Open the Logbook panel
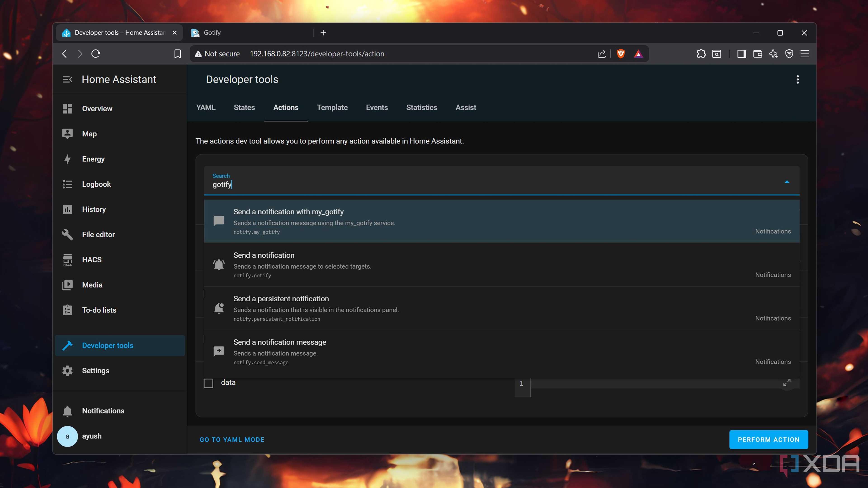The height and width of the screenshot is (488, 868). tap(120, 184)
